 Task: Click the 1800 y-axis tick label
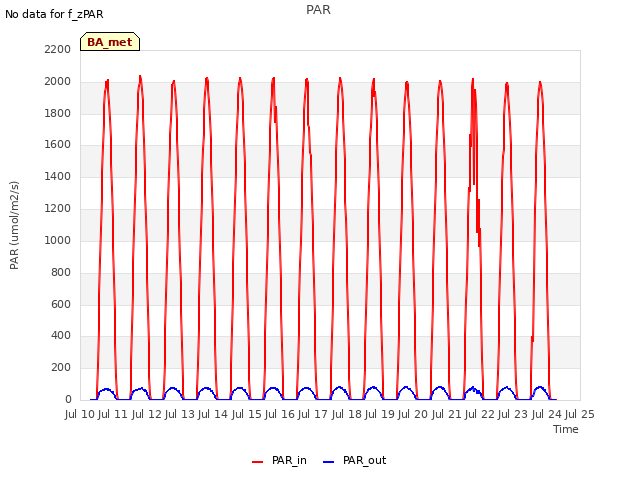58,113
